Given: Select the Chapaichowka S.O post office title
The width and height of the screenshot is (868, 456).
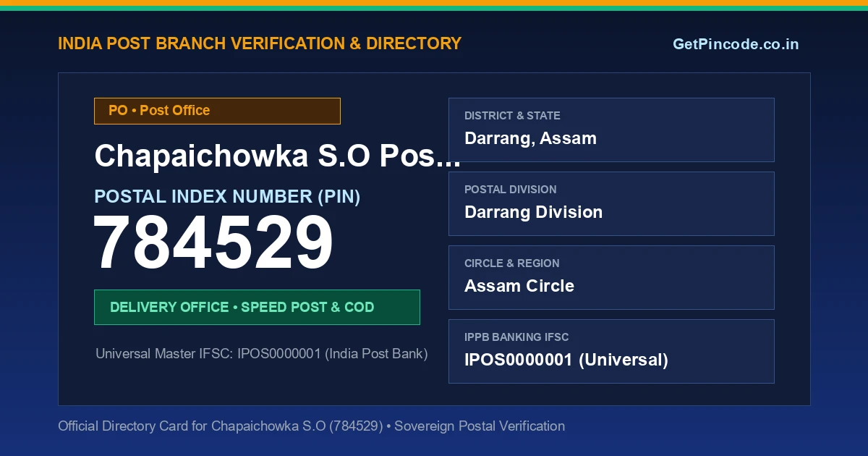Looking at the screenshot, I should coord(278,156).
